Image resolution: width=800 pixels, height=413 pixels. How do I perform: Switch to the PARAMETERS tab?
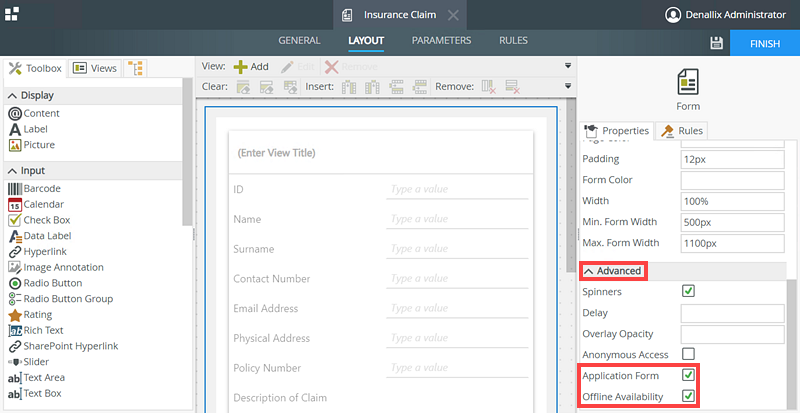pyautogui.click(x=441, y=41)
